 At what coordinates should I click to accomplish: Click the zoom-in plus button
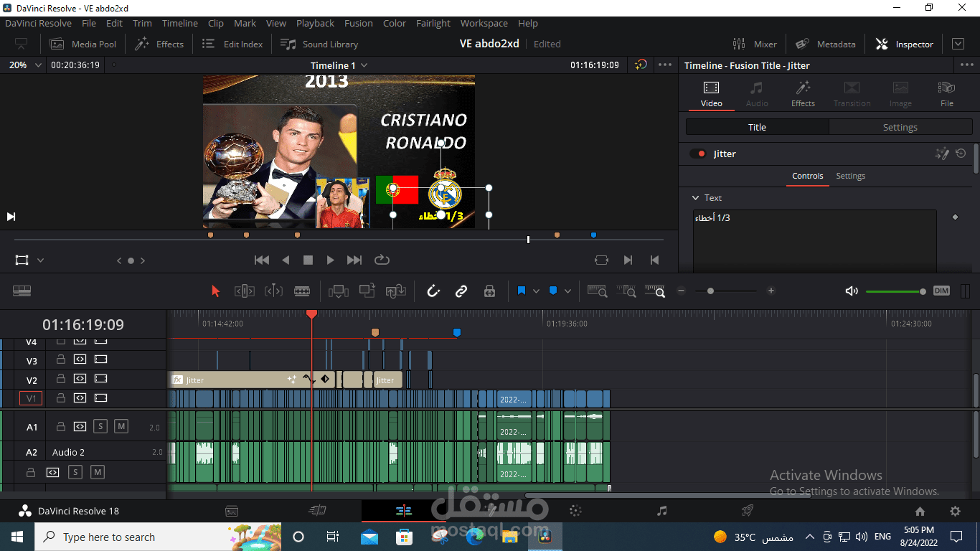[771, 291]
